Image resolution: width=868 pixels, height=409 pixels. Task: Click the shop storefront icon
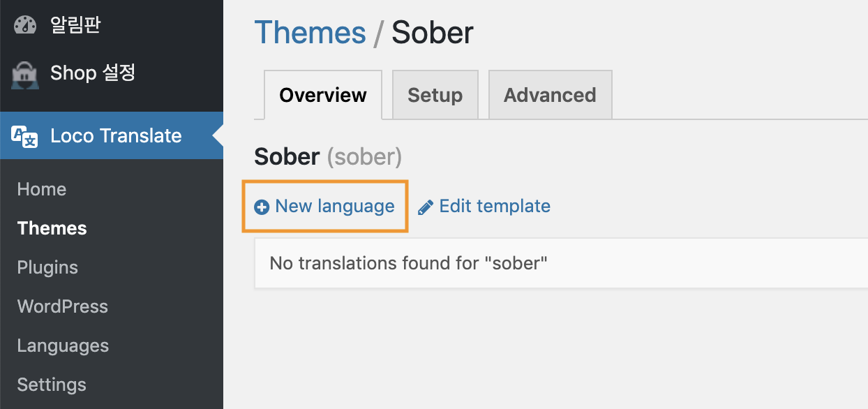(x=25, y=74)
